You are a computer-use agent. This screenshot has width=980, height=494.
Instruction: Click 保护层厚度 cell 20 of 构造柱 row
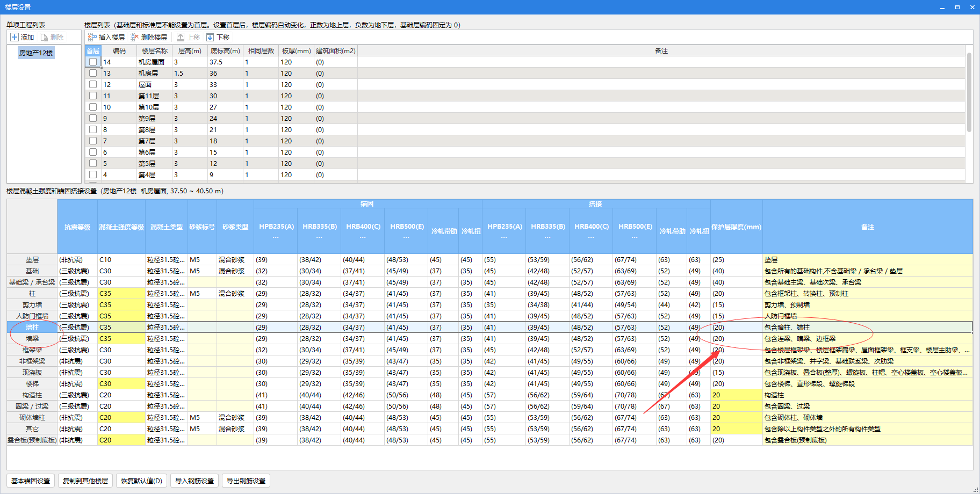tap(737, 395)
